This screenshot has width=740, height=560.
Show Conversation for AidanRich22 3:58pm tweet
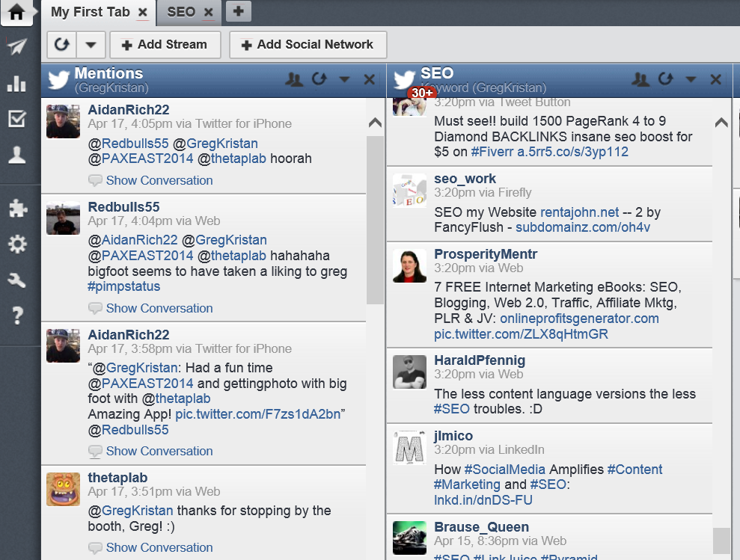tap(159, 451)
